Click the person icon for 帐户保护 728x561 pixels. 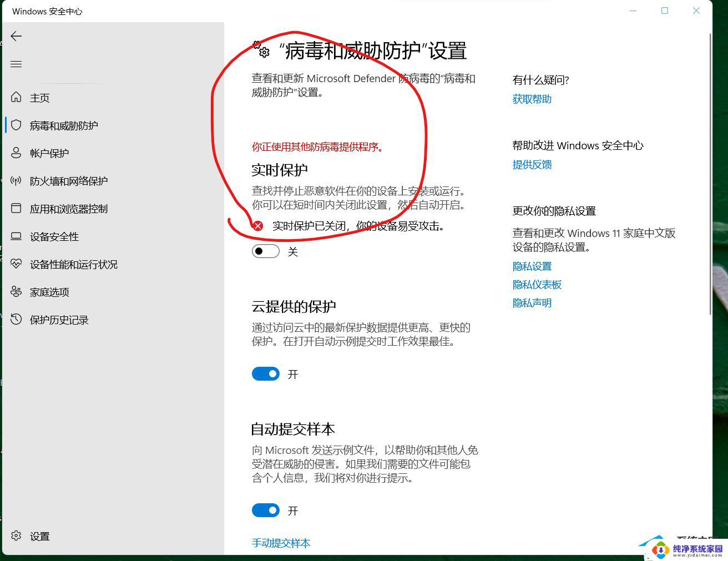point(16,153)
